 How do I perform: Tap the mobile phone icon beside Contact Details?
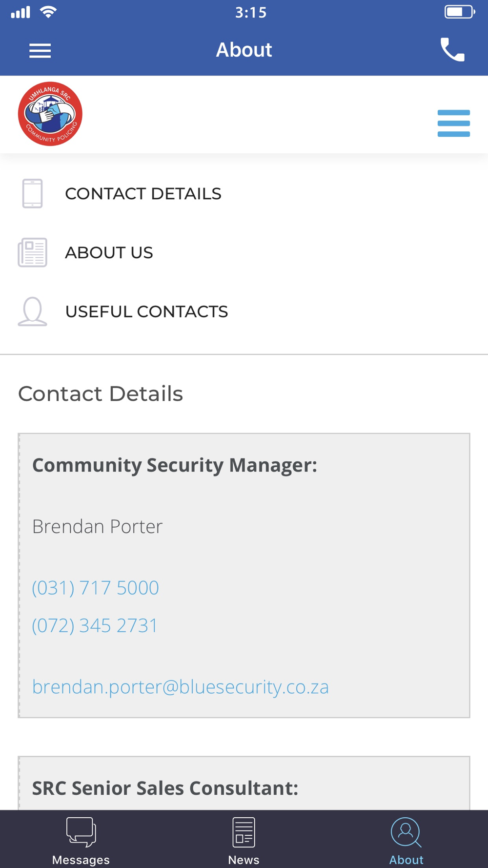click(x=33, y=193)
